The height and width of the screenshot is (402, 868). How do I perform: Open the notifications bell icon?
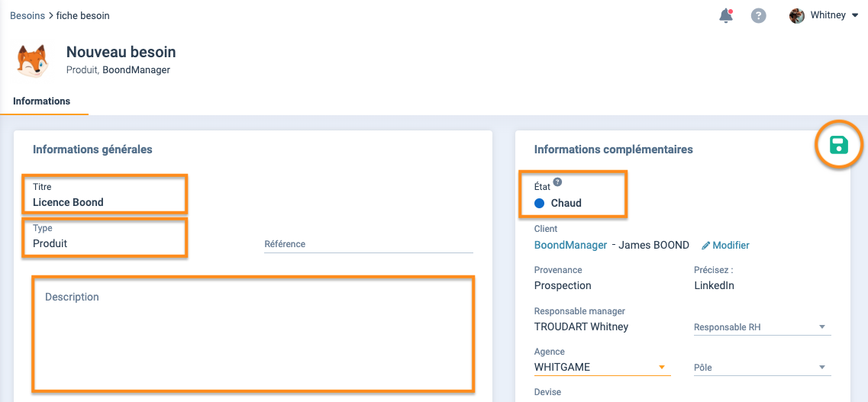click(x=726, y=15)
